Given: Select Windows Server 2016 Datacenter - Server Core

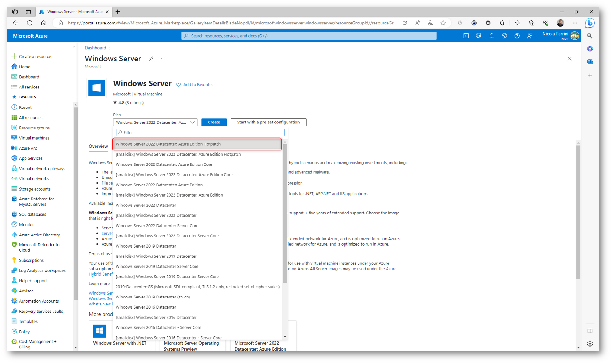Looking at the screenshot, I should pos(197,327).
